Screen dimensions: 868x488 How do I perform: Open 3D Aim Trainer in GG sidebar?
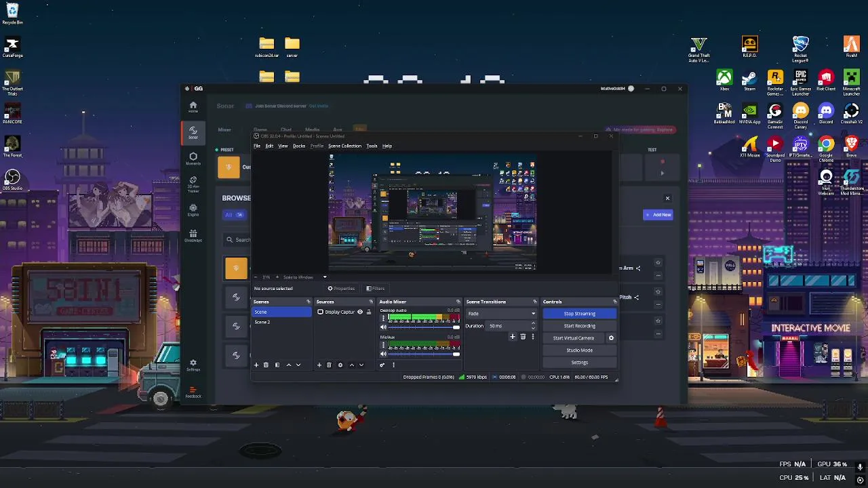[193, 184]
